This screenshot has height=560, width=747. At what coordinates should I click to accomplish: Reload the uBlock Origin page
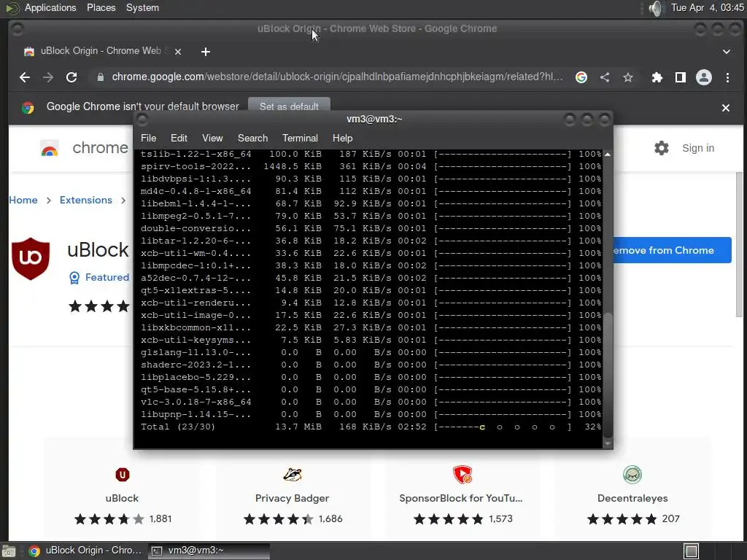tap(71, 77)
